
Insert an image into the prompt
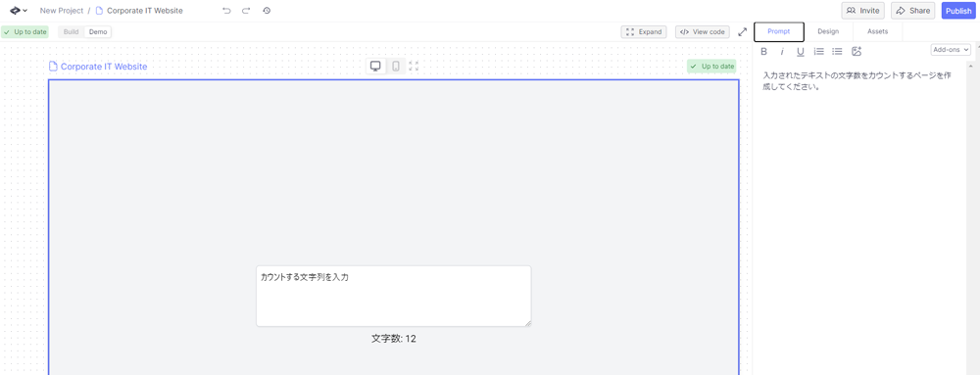857,51
